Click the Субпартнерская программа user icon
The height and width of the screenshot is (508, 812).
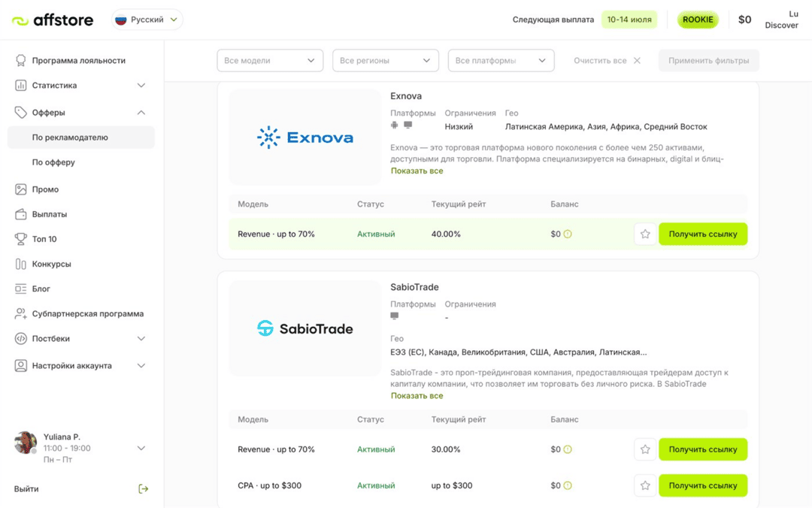(x=21, y=314)
